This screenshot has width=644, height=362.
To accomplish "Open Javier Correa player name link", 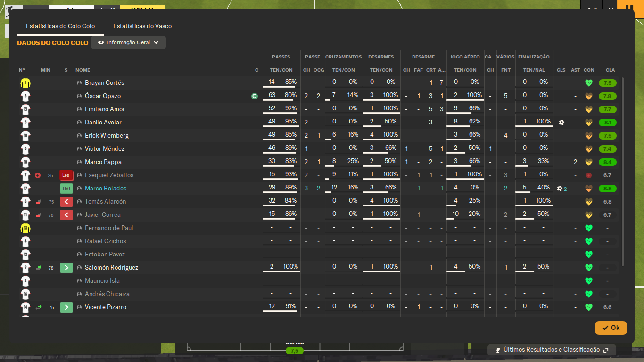I will pyautogui.click(x=103, y=215).
